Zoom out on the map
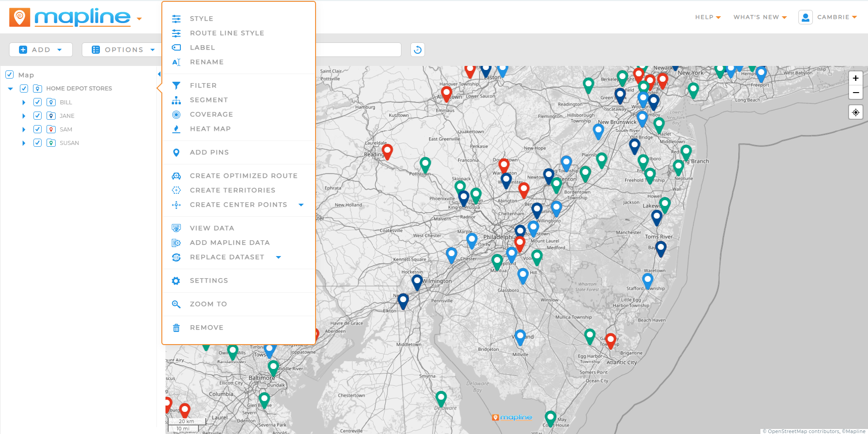This screenshot has height=434, width=868. (856, 93)
